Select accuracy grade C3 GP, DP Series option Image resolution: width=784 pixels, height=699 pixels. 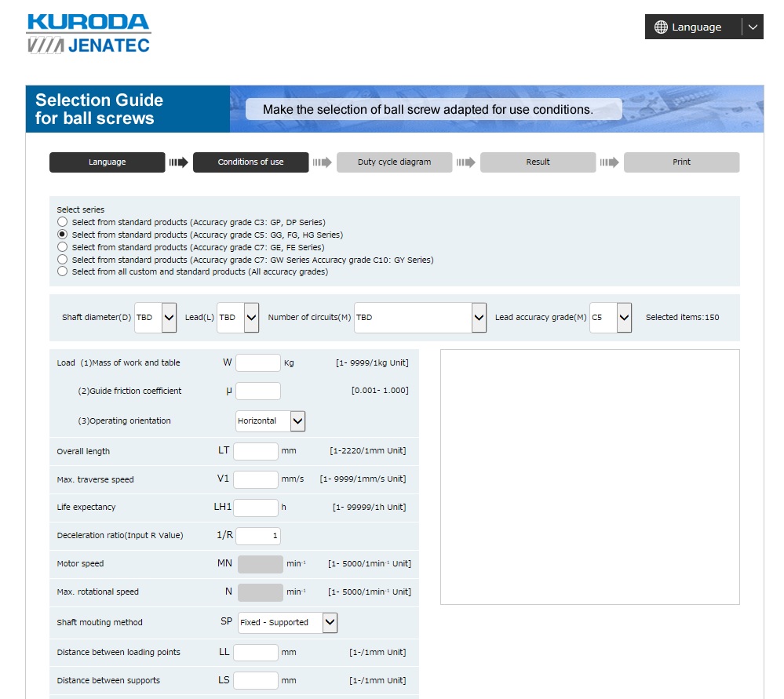62,221
